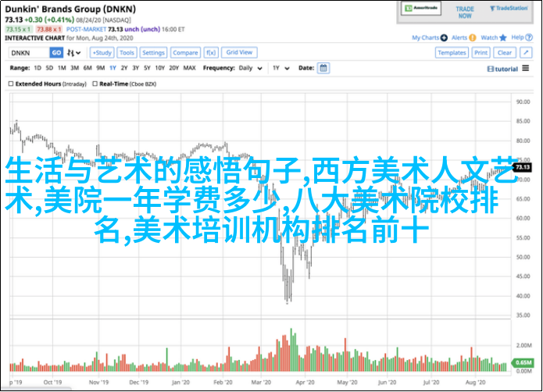Click the Watch star icon

click(503, 37)
